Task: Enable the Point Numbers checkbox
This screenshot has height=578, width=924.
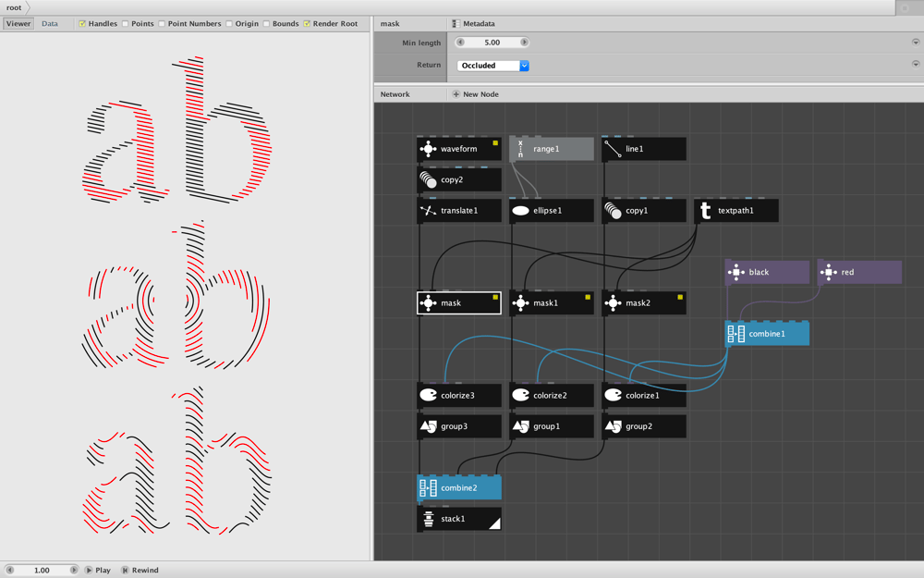Action: coord(162,24)
